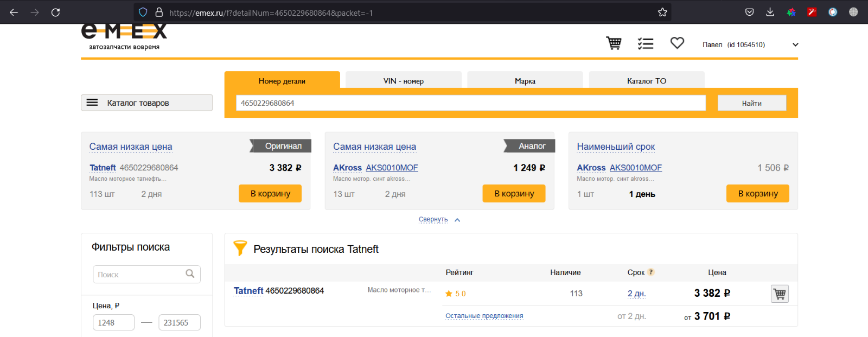Click the 1 день delivery text
Screen dimensions: 868x337
coord(642,194)
